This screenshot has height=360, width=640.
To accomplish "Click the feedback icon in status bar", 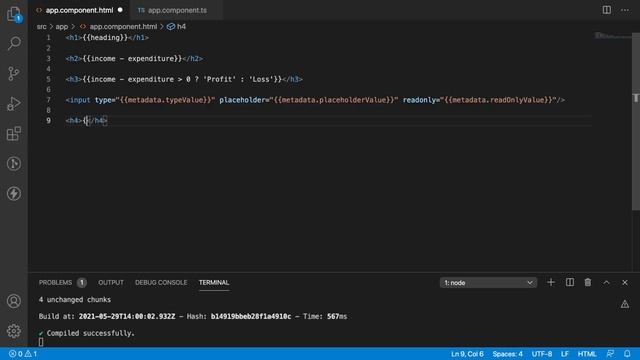I will tap(610, 353).
